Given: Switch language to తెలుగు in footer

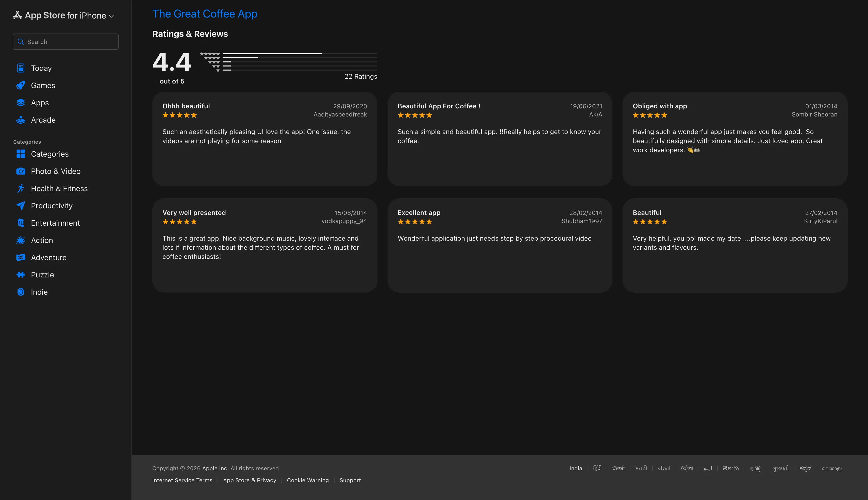Looking at the screenshot, I should coord(731,469).
